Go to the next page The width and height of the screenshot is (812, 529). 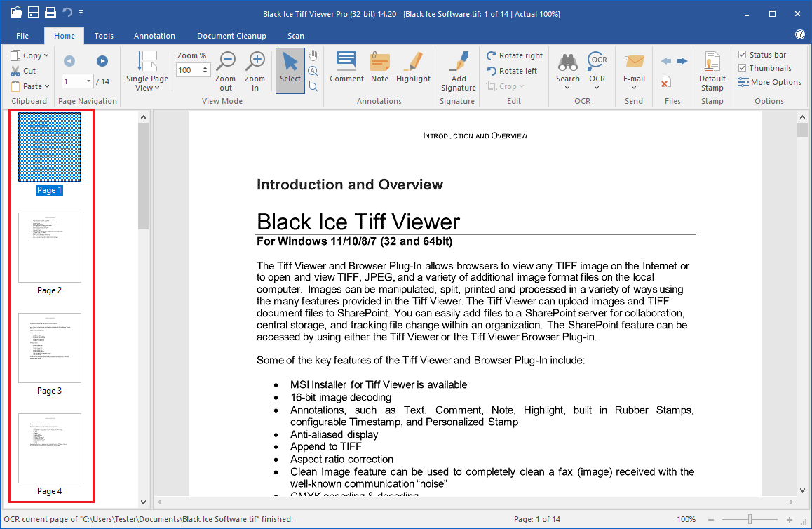102,61
